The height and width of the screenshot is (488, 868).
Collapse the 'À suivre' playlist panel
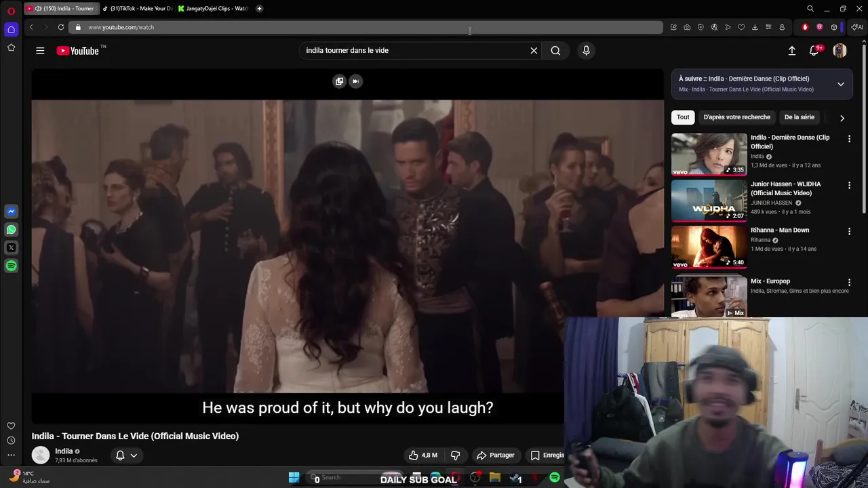point(841,84)
